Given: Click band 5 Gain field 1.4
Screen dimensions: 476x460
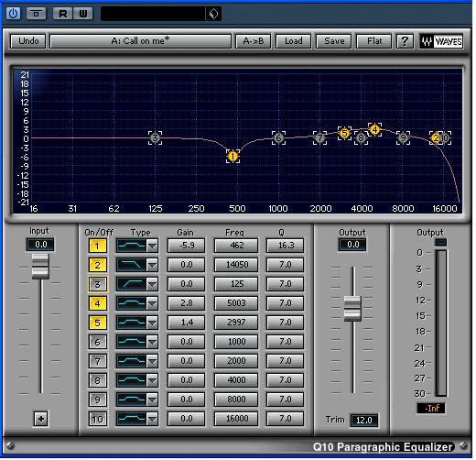Looking at the screenshot, I should pos(186,323).
